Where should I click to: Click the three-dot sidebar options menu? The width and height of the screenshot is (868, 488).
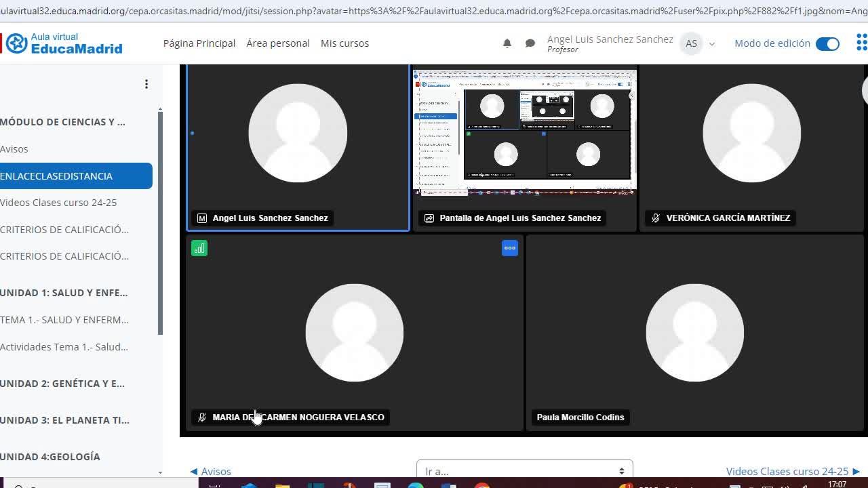click(x=146, y=84)
